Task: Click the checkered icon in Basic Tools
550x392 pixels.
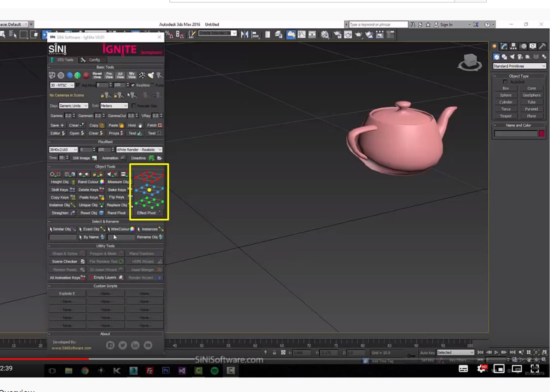Action: (x=142, y=75)
